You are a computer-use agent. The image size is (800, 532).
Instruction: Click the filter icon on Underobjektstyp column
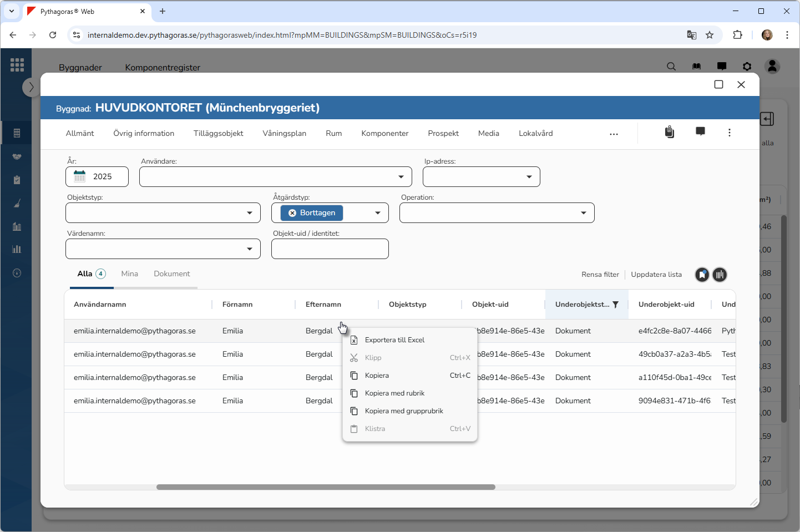pyautogui.click(x=615, y=305)
